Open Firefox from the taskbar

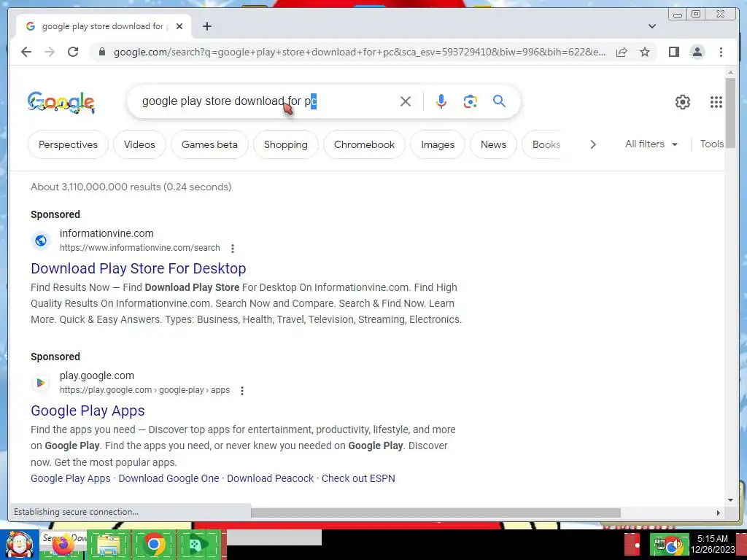point(63,545)
